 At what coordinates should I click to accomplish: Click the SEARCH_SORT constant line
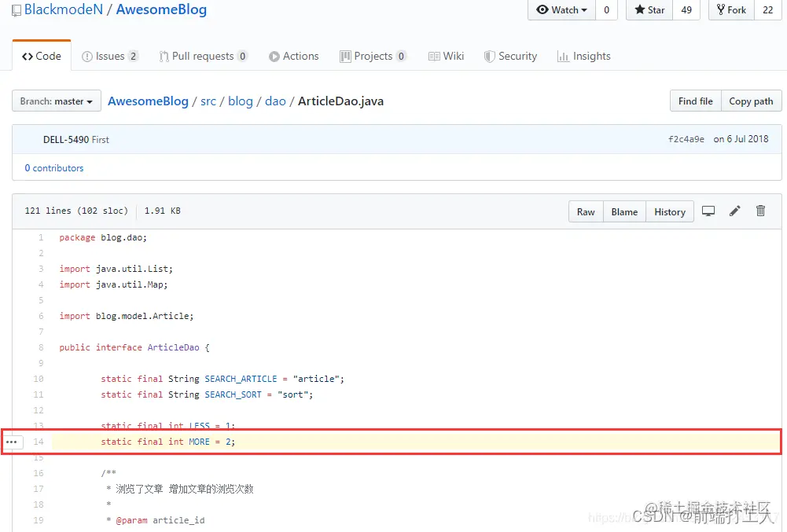[207, 394]
